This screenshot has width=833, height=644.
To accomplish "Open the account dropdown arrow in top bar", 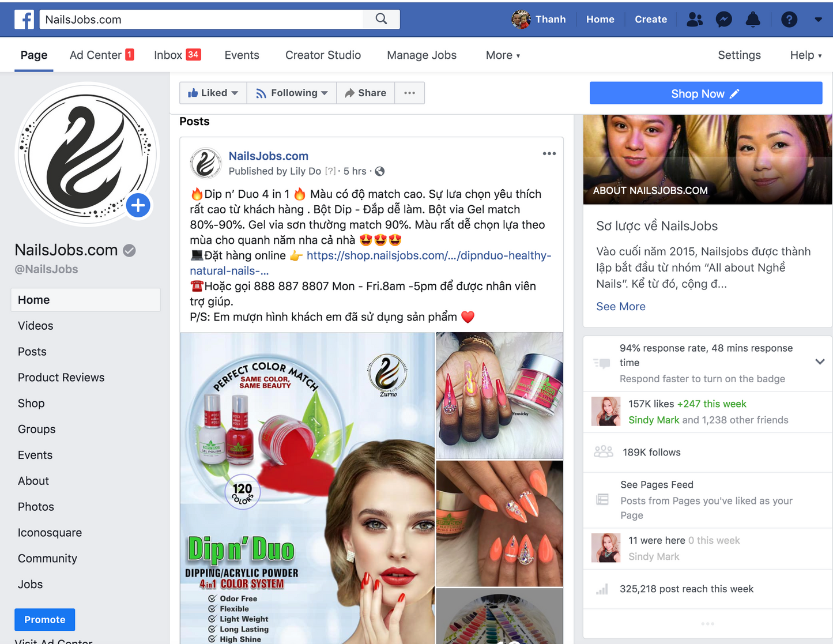I will coord(818,19).
